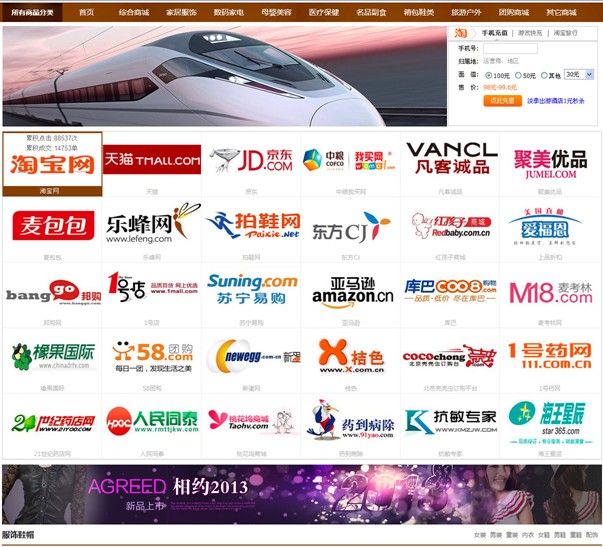This screenshot has width=603, height=547.
Task: Open the 东方CJ logo
Action: pos(351,228)
